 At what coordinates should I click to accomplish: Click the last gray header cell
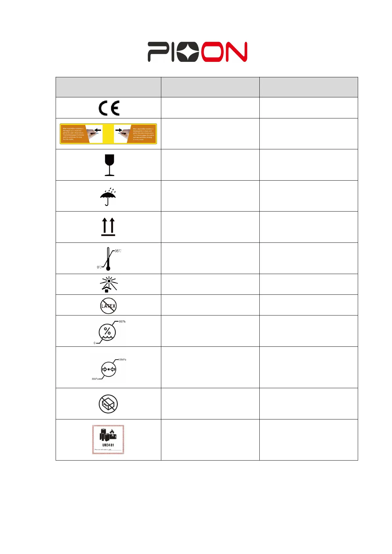coord(308,87)
